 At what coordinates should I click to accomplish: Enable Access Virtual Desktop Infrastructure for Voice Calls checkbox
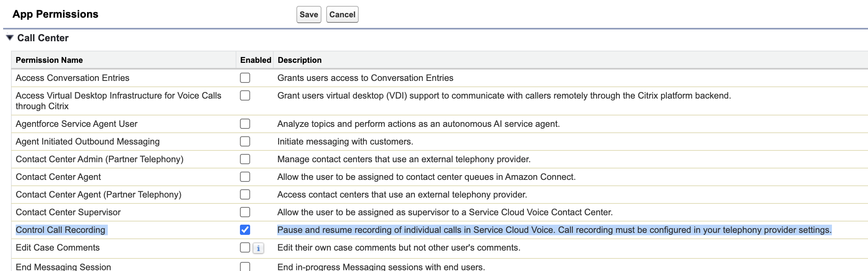pos(245,95)
